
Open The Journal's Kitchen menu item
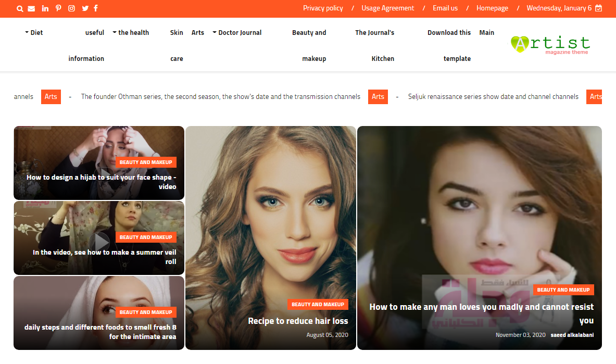coord(375,46)
